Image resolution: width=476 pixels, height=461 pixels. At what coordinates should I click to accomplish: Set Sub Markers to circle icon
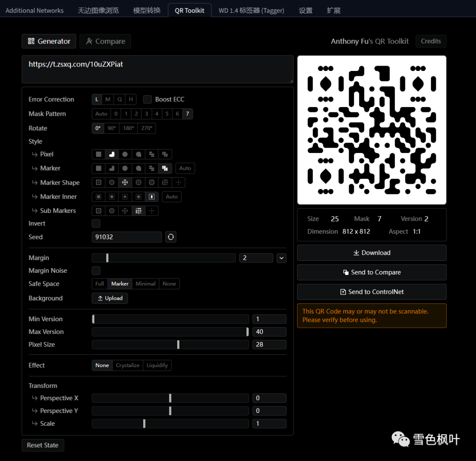112,211
